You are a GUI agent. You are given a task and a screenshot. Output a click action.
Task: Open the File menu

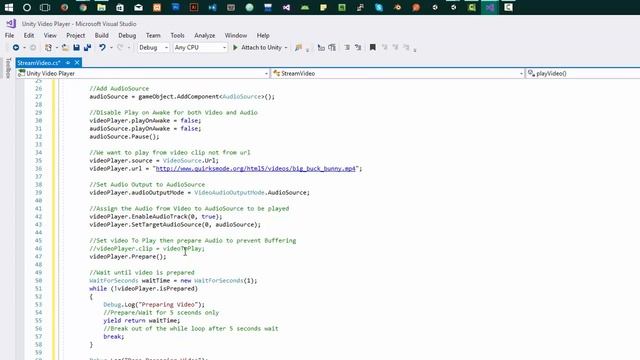pyautogui.click(x=9, y=36)
